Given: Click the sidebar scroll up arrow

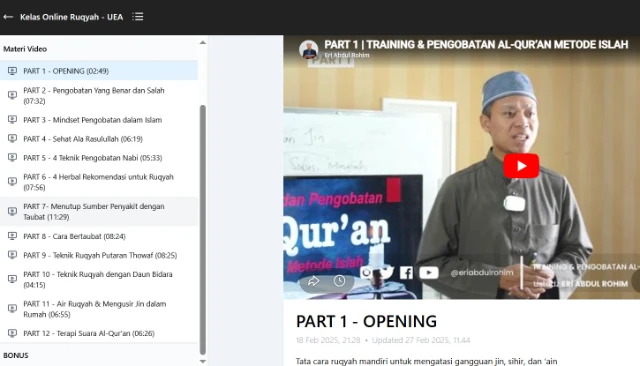Looking at the screenshot, I should coord(202,42).
